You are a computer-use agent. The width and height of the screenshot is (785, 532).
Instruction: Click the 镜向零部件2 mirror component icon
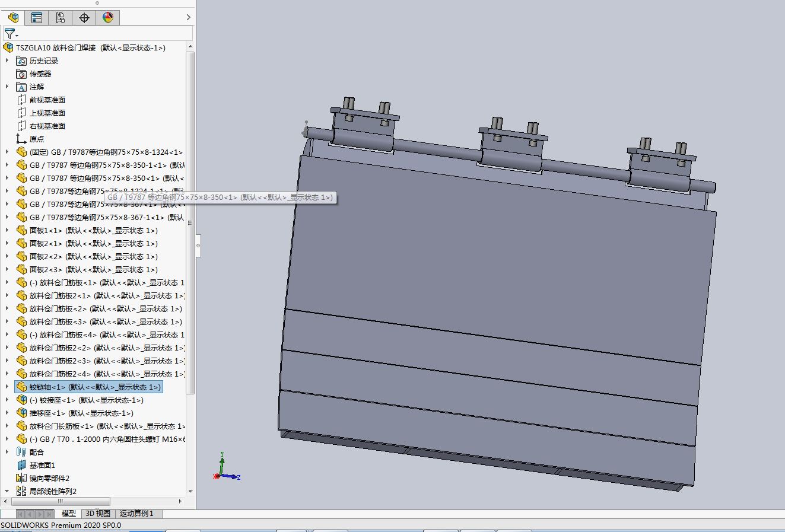(x=21, y=479)
